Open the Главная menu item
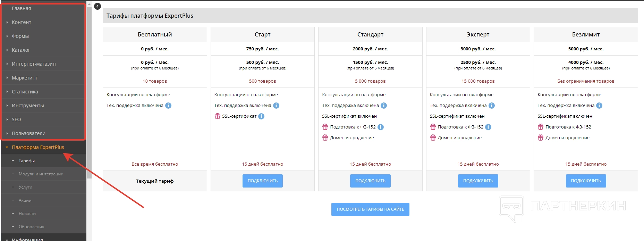This screenshot has height=241, width=644. tap(22, 8)
